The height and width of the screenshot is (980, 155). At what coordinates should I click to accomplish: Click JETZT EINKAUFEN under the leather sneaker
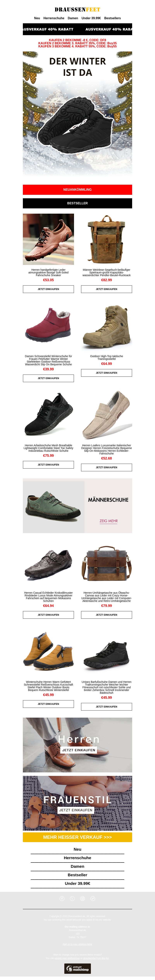[x=48, y=289]
